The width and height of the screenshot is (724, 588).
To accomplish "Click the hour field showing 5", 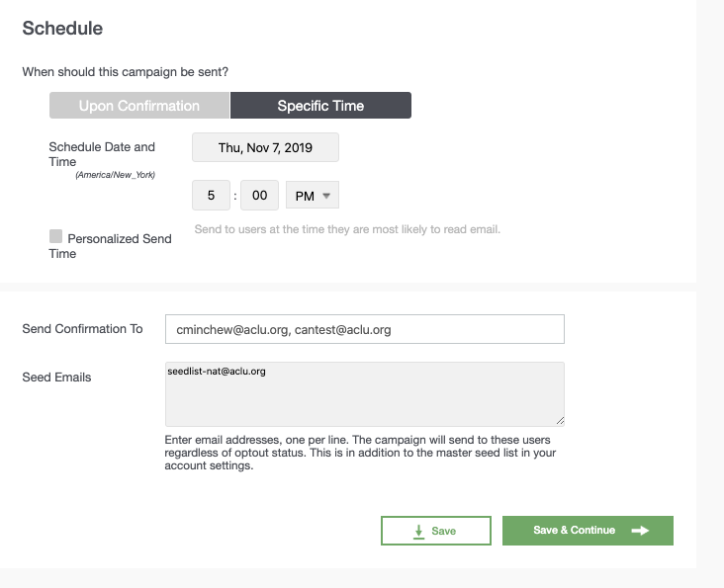I will point(211,195).
